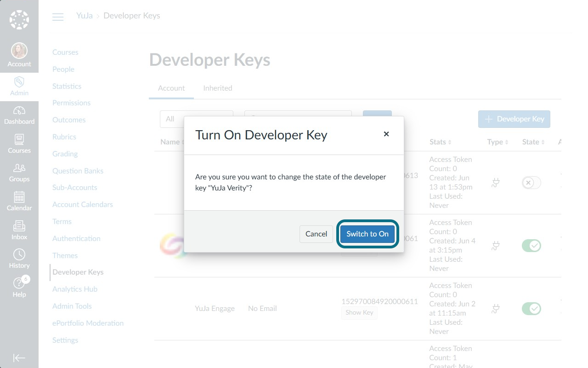
Task: Open Statistics in admin menu
Action: 67,86
